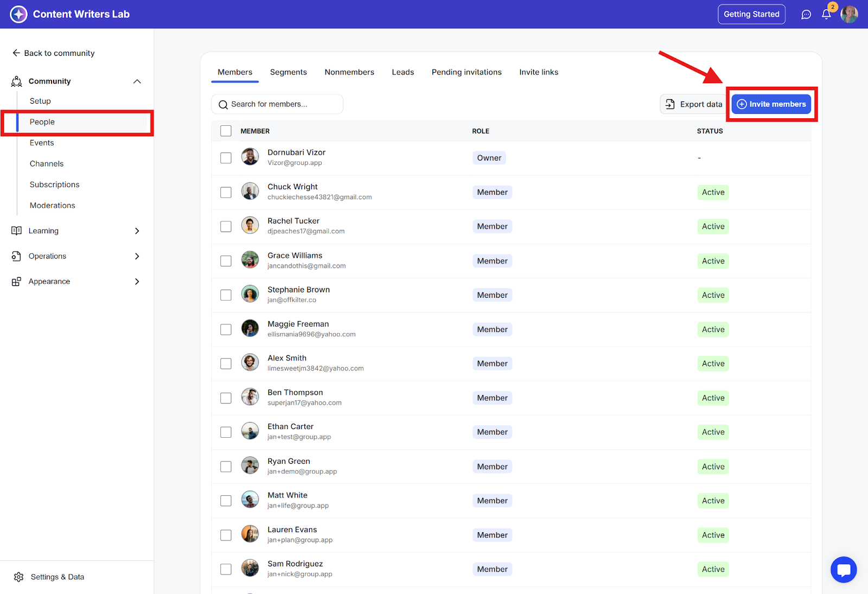Click the Content Writers Lab logo icon

click(x=18, y=14)
